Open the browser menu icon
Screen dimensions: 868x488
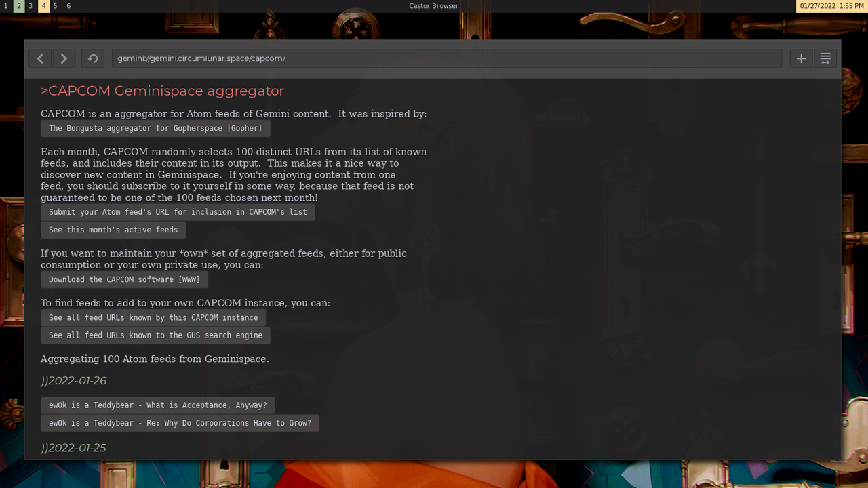click(825, 58)
